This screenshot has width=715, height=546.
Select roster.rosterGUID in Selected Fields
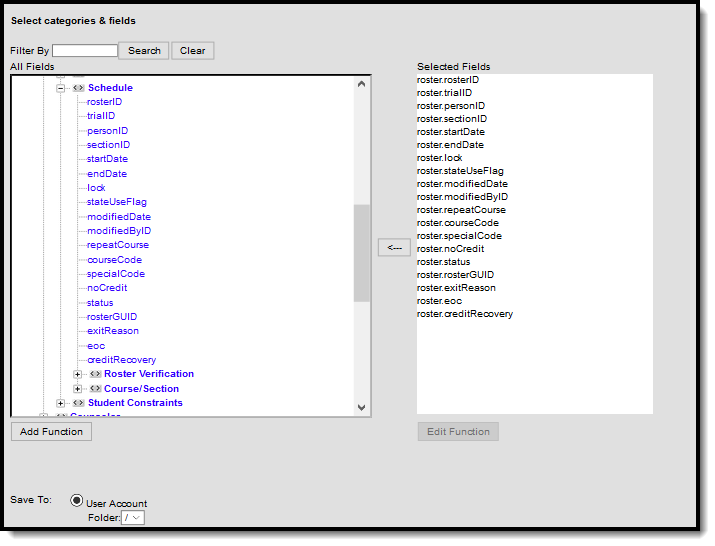coord(455,275)
